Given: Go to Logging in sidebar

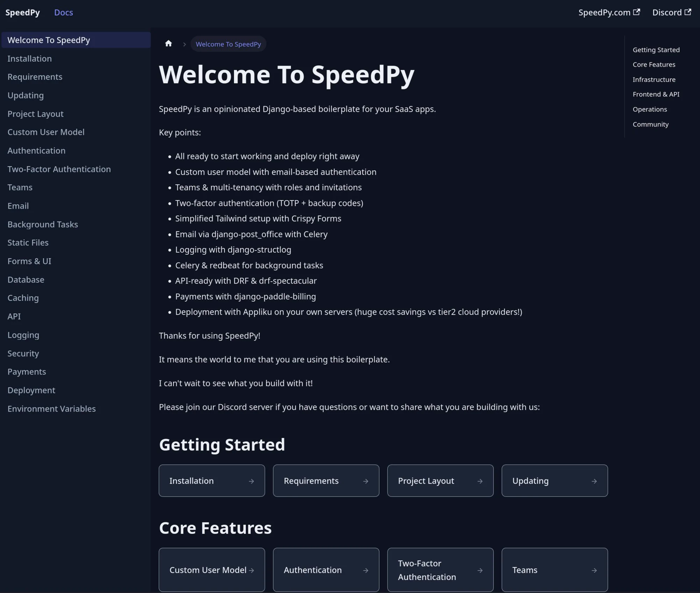Looking at the screenshot, I should [x=76, y=335].
